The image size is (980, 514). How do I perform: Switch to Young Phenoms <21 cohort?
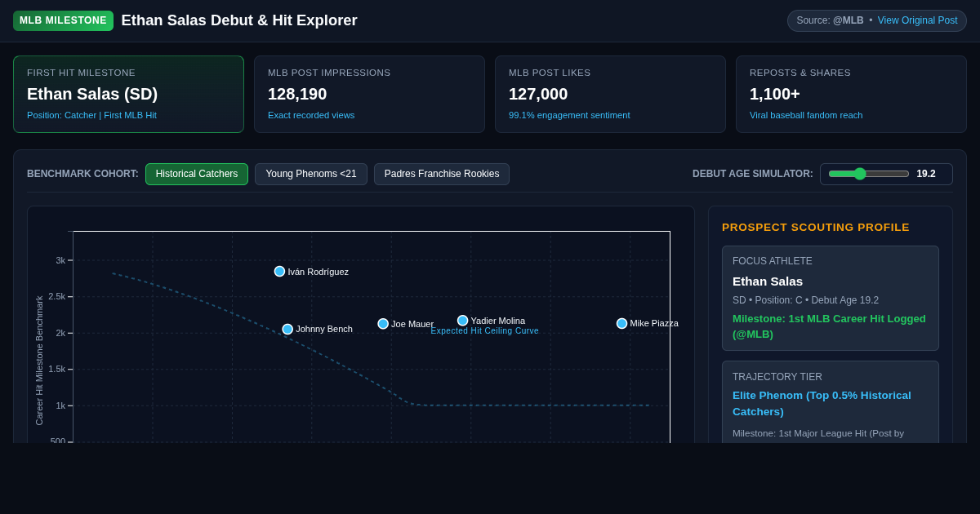[x=311, y=174]
